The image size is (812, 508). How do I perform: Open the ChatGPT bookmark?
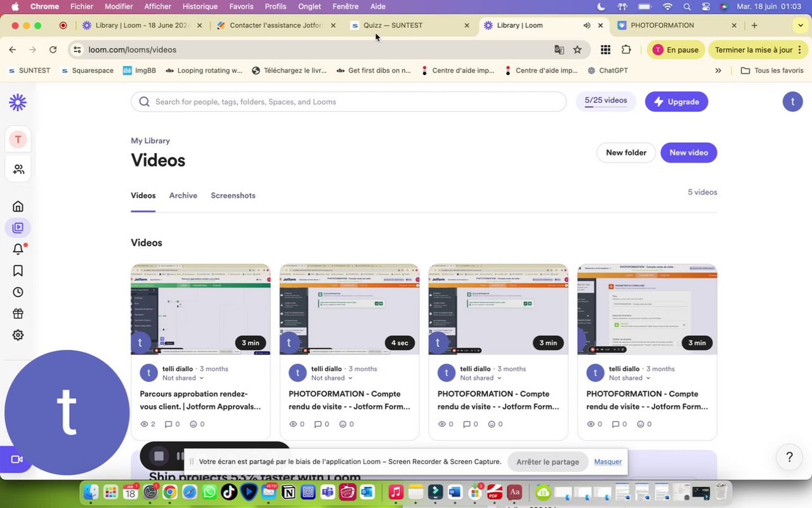[x=608, y=70]
